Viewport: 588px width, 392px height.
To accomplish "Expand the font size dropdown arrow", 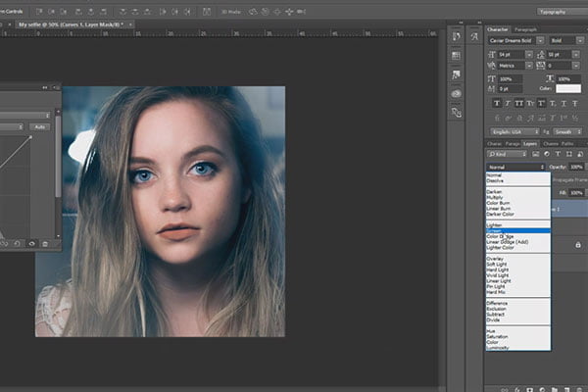I will (x=529, y=55).
